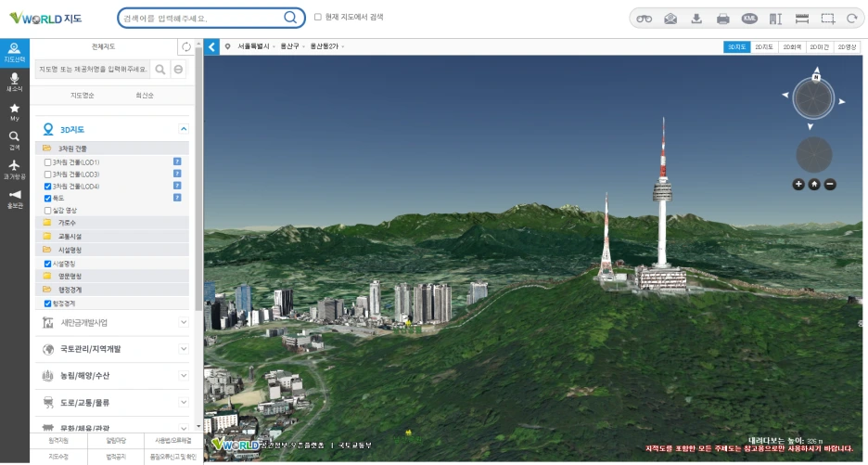Enable the 3차원 건물(LOD1) checkbox
This screenshot has height=465, width=868.
(x=47, y=162)
